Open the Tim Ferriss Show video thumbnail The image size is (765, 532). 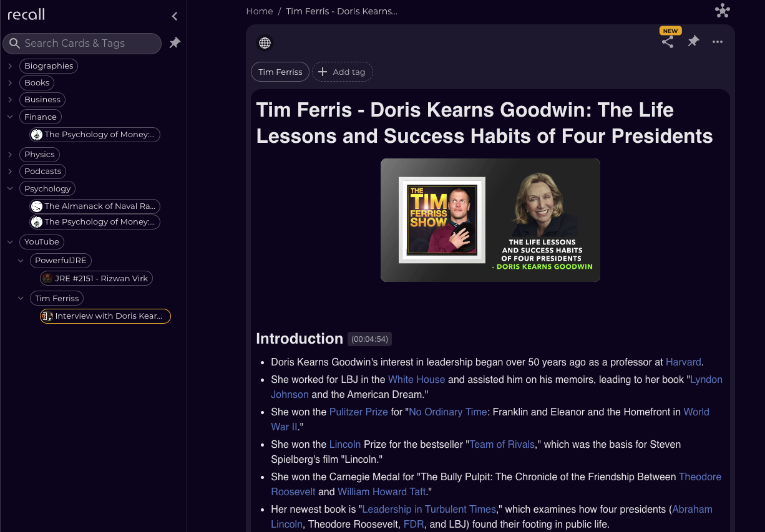(x=490, y=220)
